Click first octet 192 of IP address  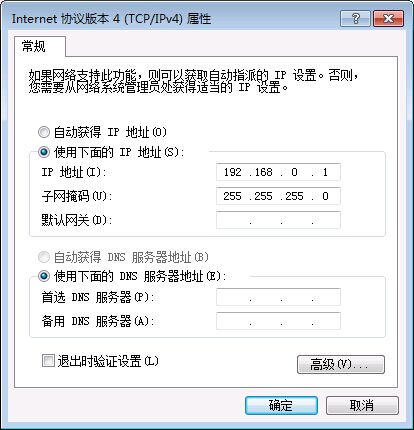[x=232, y=172]
